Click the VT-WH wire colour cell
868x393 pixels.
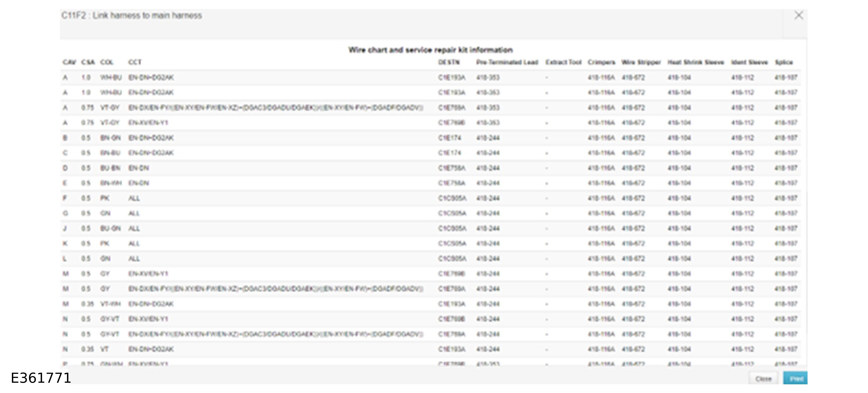111,304
